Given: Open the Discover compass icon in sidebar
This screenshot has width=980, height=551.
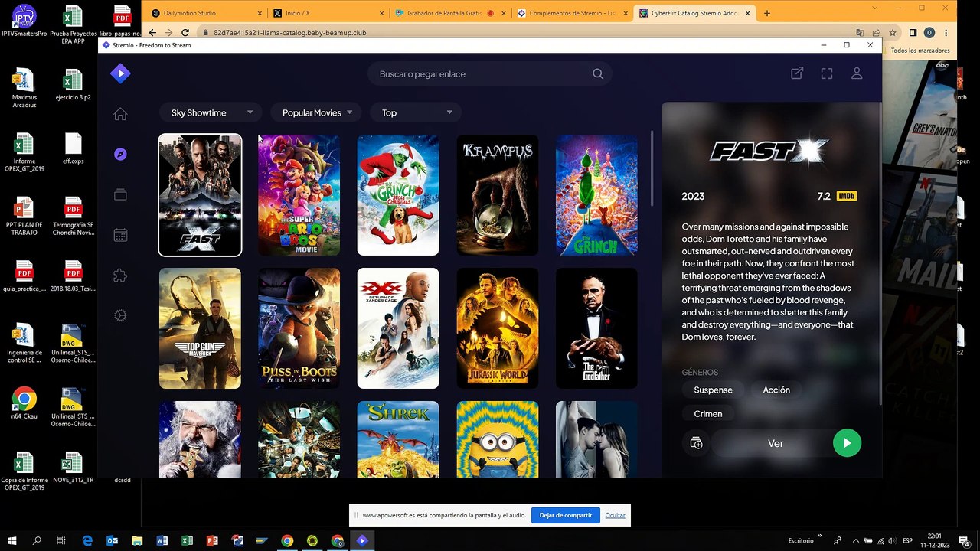Looking at the screenshot, I should (120, 154).
